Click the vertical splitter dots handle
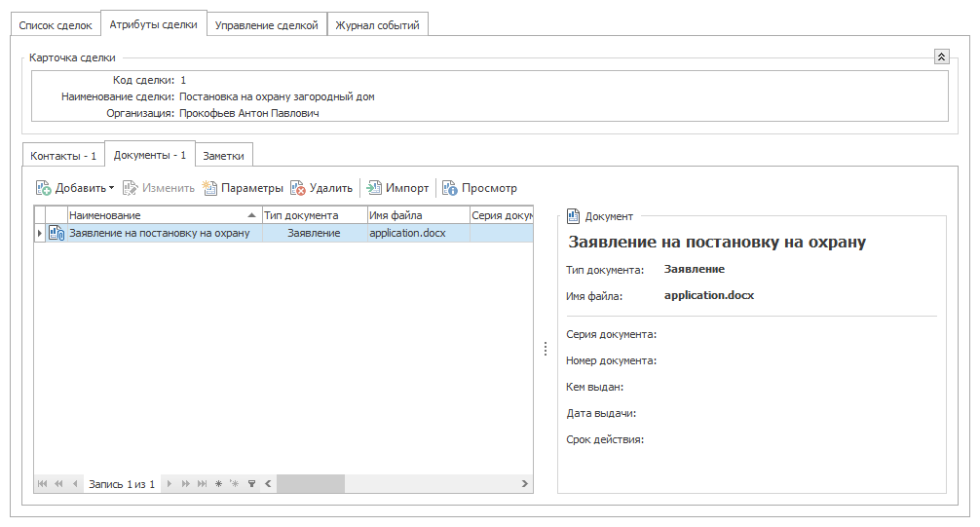This screenshot has height=527, width=980. (x=545, y=349)
